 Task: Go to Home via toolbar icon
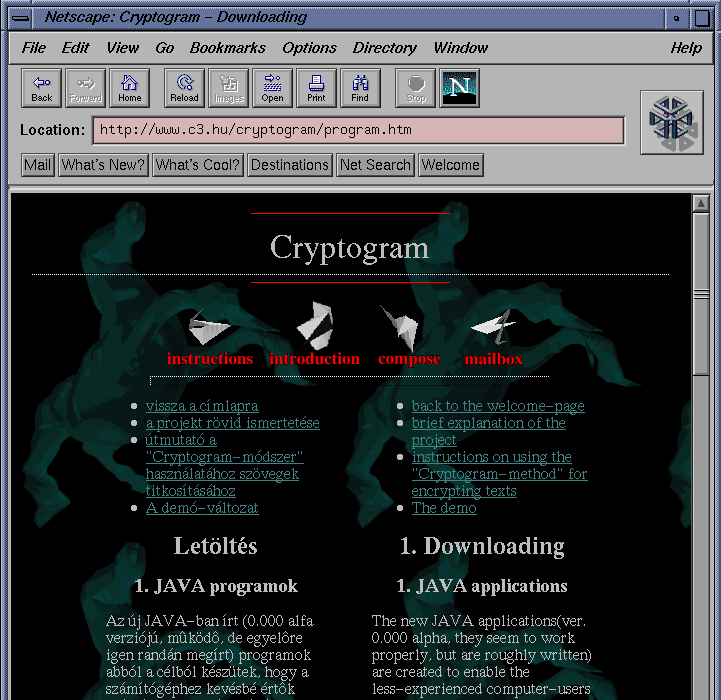(x=130, y=88)
